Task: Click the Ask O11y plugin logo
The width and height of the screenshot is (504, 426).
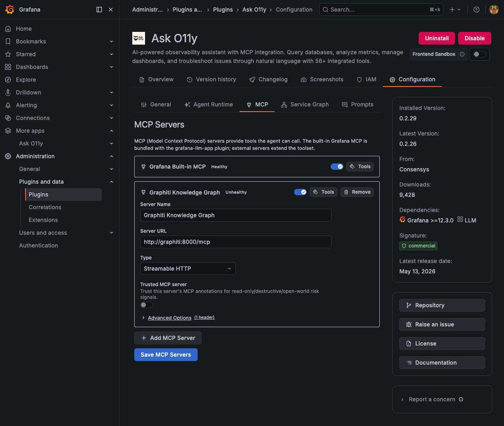Action: (x=139, y=38)
